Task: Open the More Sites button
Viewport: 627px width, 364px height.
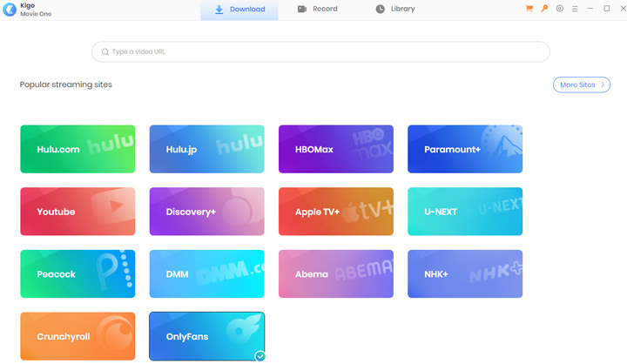Action: pos(582,84)
